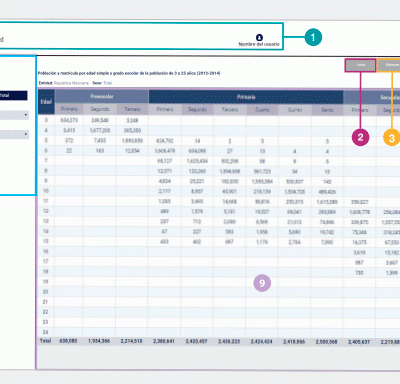400x384 pixels.
Task: Select the Primaria column group header
Action: tap(246, 97)
